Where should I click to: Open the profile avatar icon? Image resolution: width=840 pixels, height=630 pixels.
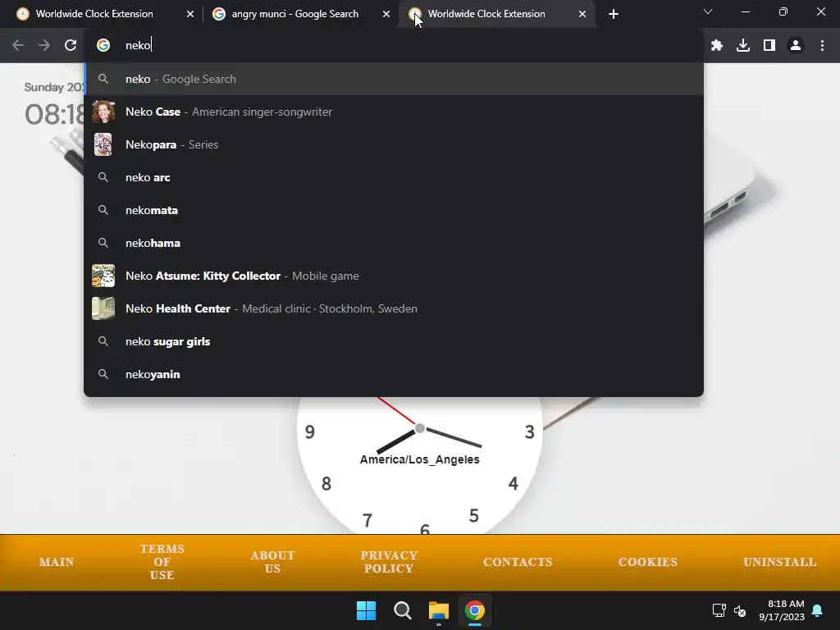[796, 46]
